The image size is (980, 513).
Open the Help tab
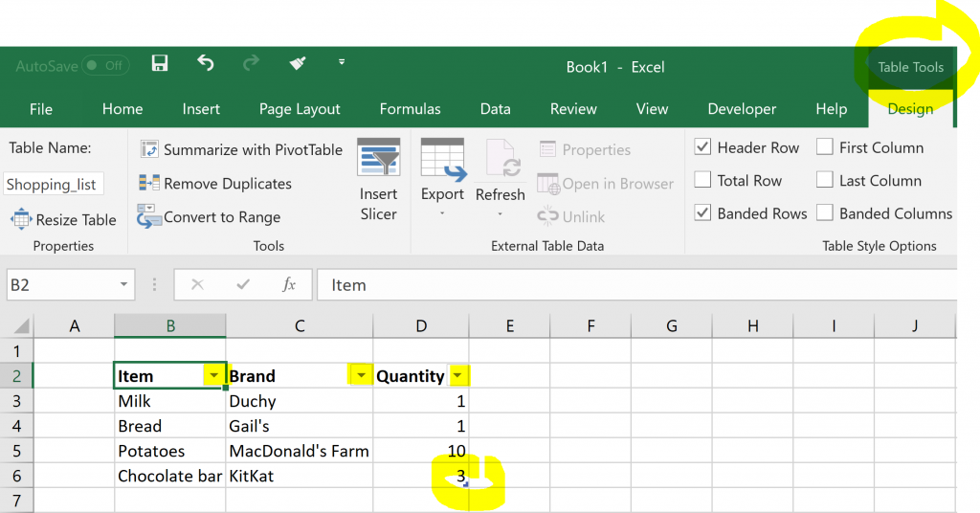tap(832, 109)
